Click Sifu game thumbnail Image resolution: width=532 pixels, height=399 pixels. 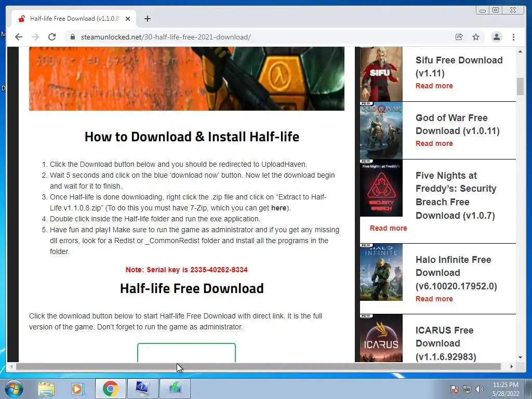tap(381, 74)
